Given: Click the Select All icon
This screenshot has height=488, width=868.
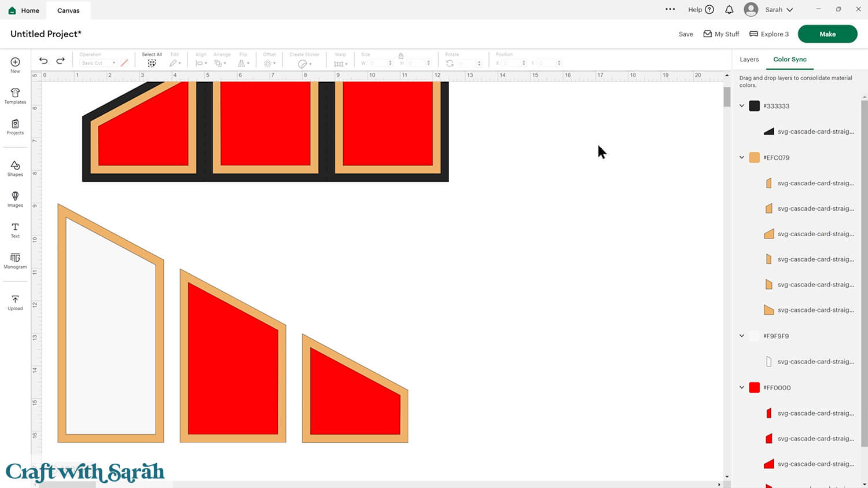Looking at the screenshot, I should point(152,63).
